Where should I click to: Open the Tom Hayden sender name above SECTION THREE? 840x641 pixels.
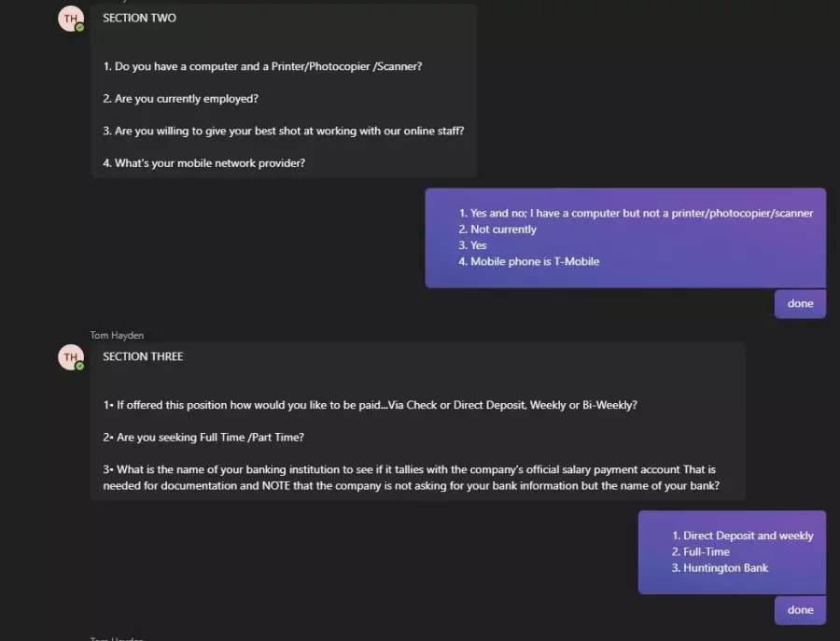point(117,335)
